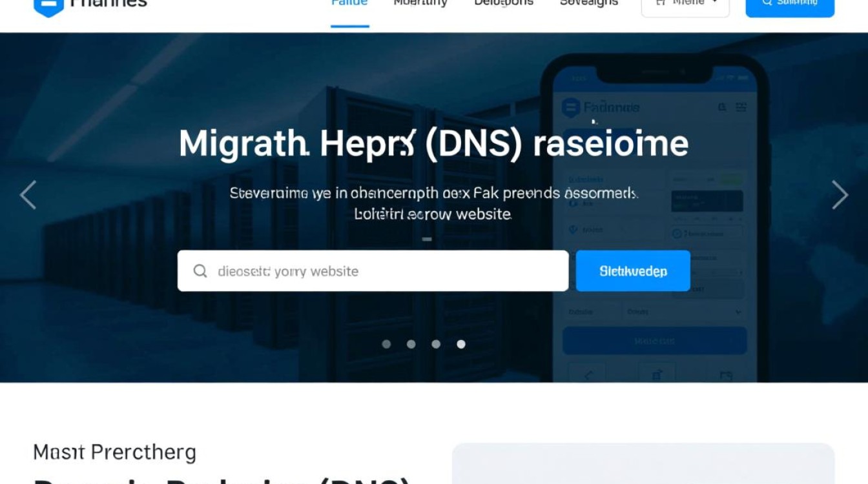Tap the search icon in the phone mockup header
This screenshot has height=484, width=868.
click(x=722, y=107)
